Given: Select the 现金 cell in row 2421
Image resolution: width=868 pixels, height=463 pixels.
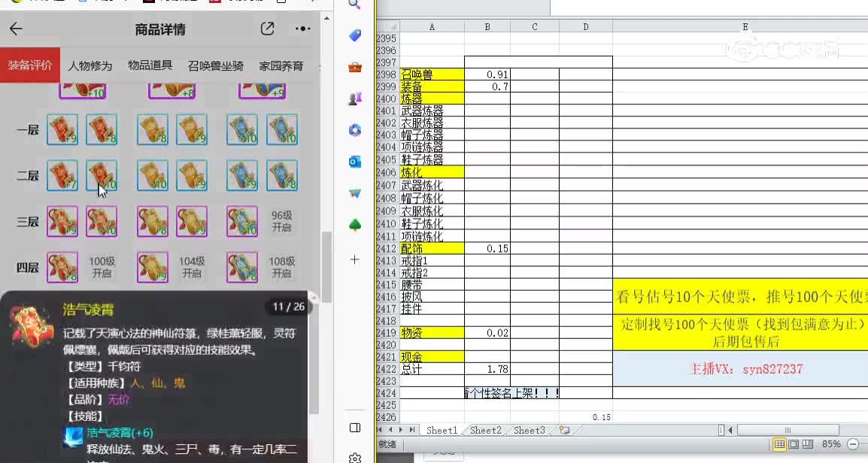Looking at the screenshot, I should click(432, 357).
